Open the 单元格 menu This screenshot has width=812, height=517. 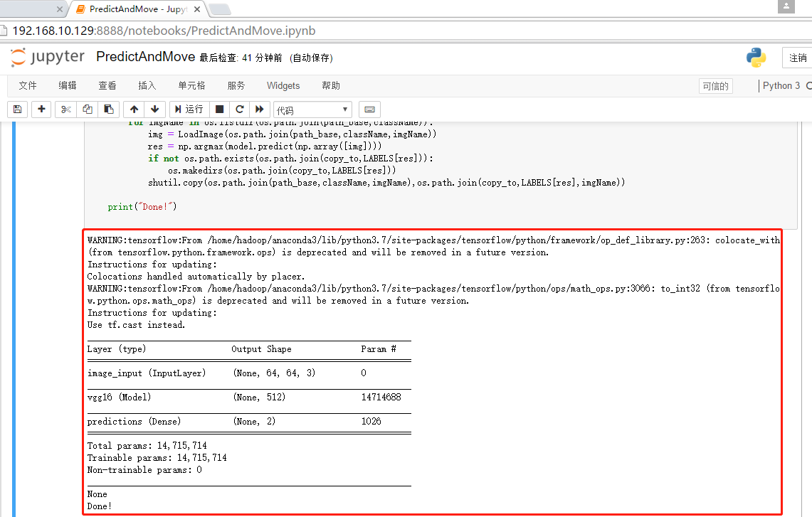pos(191,85)
